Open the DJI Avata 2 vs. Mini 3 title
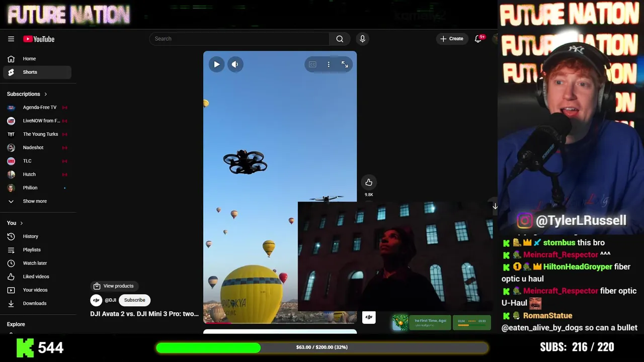644x362 pixels. coord(144,314)
